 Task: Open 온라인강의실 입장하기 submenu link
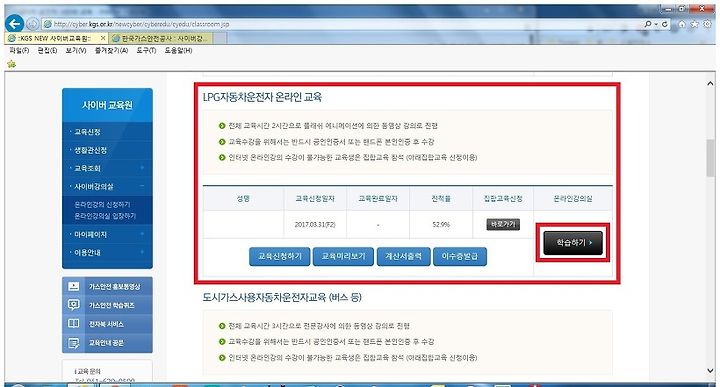(105, 216)
